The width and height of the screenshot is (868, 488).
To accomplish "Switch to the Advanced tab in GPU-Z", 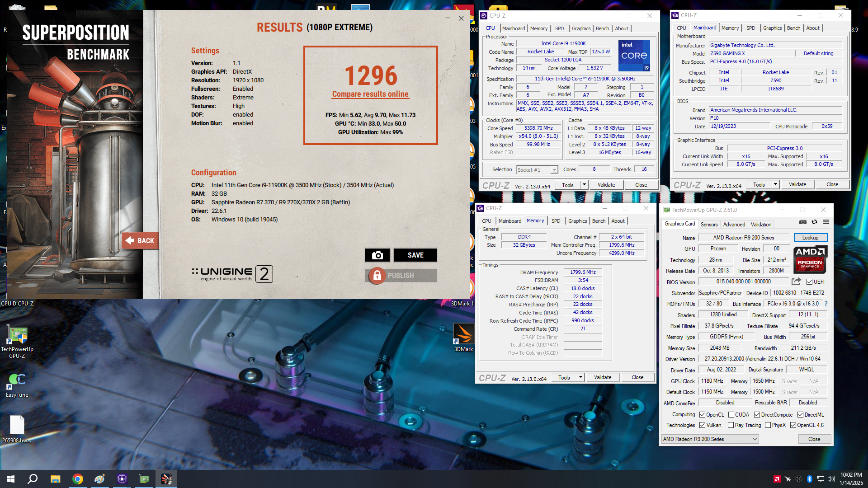I will tap(734, 224).
